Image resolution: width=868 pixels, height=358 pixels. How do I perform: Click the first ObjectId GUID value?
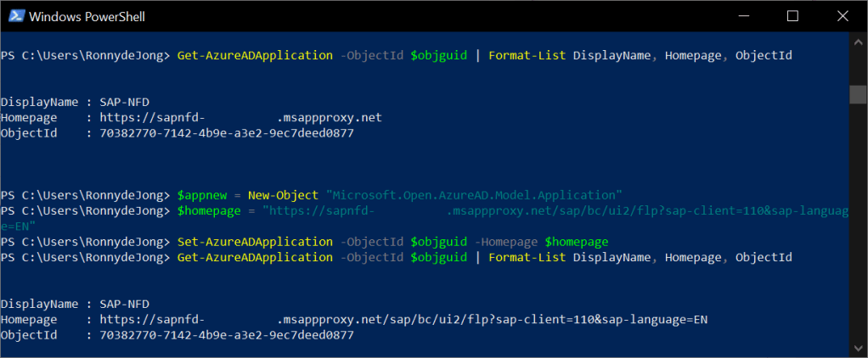[226, 133]
